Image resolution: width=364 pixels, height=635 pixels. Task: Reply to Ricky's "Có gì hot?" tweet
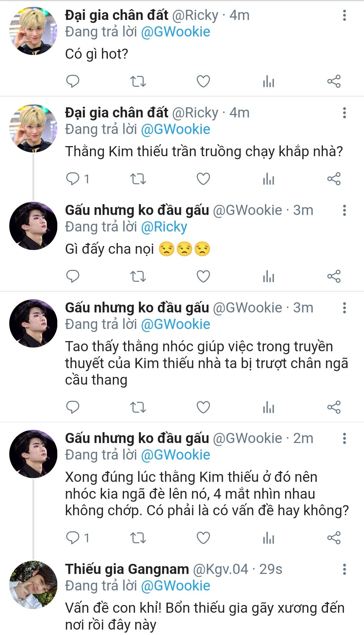click(72, 81)
